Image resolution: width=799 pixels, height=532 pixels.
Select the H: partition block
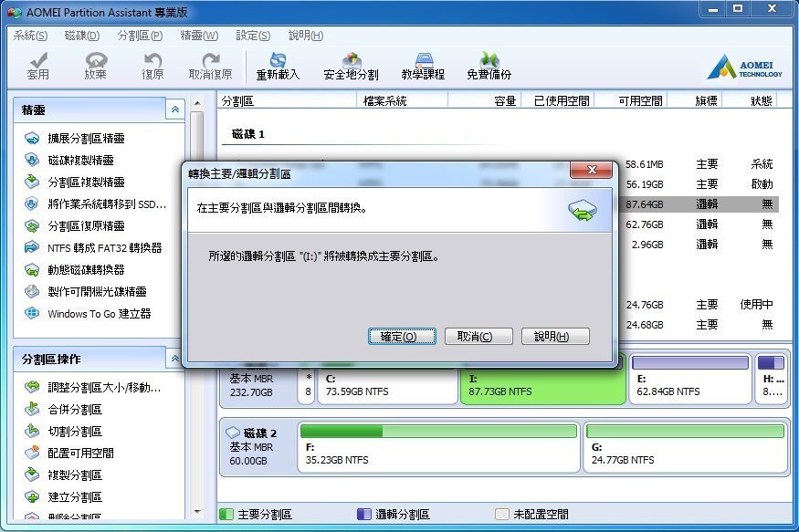pos(772,380)
